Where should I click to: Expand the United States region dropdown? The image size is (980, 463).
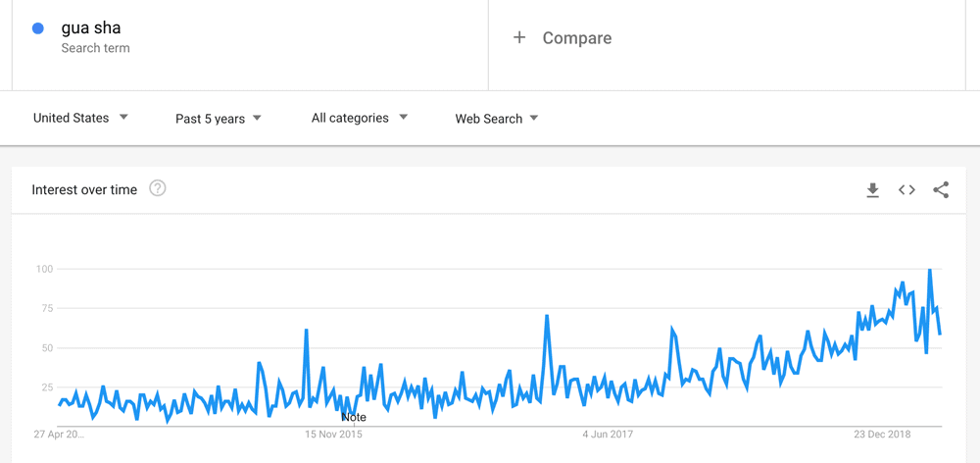click(80, 118)
